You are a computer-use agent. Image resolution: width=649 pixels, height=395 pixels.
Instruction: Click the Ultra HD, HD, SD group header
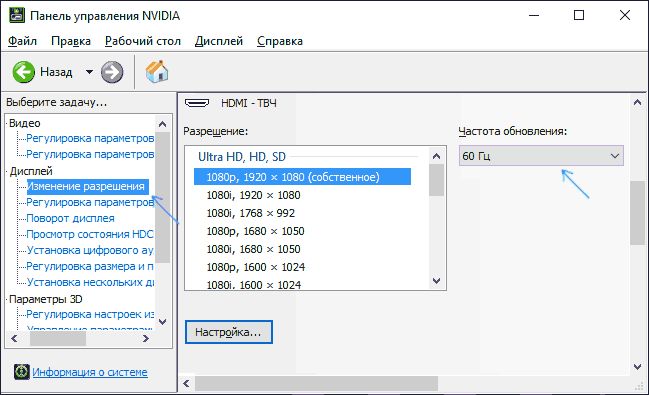click(x=242, y=157)
